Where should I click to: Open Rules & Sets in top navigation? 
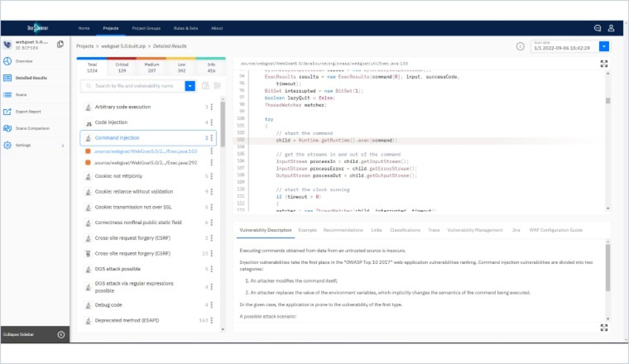(186, 28)
